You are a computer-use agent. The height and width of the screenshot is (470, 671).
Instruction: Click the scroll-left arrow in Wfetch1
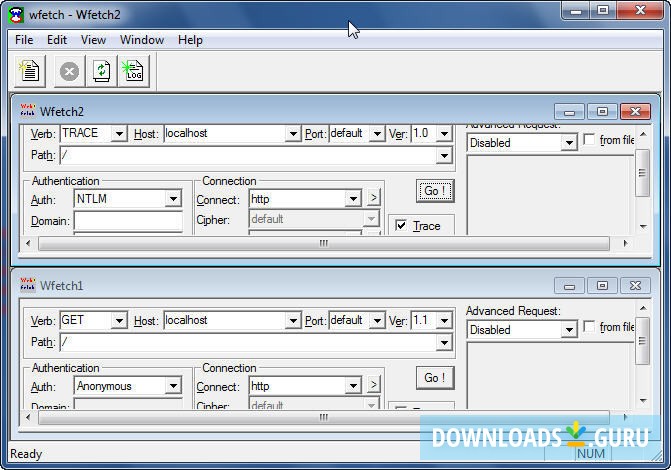pos(28,417)
